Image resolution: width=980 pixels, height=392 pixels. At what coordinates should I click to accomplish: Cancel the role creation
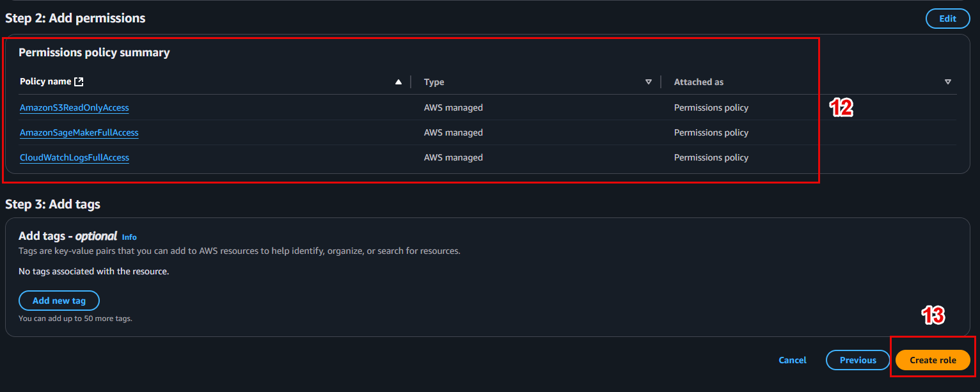[793, 360]
